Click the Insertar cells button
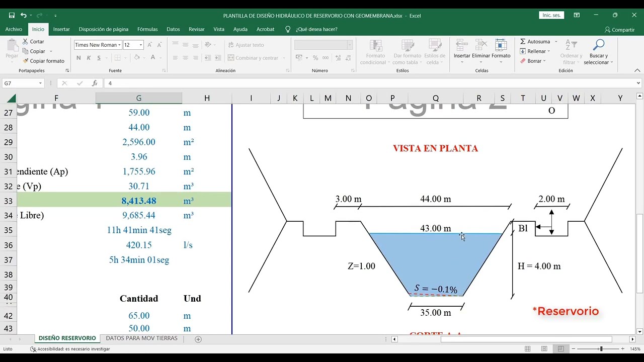 tap(462, 49)
